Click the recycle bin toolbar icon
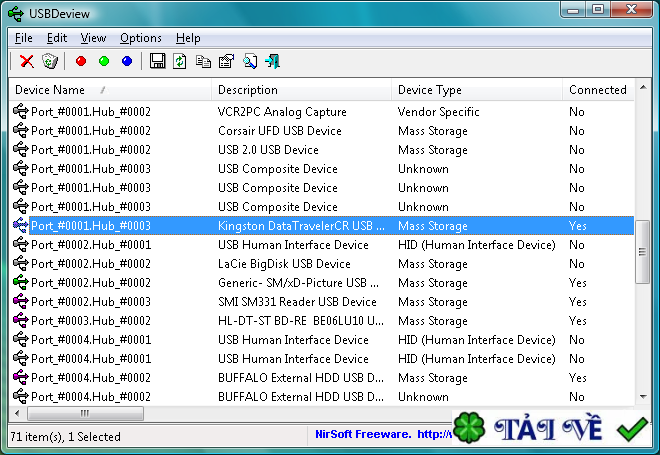 pos(50,62)
